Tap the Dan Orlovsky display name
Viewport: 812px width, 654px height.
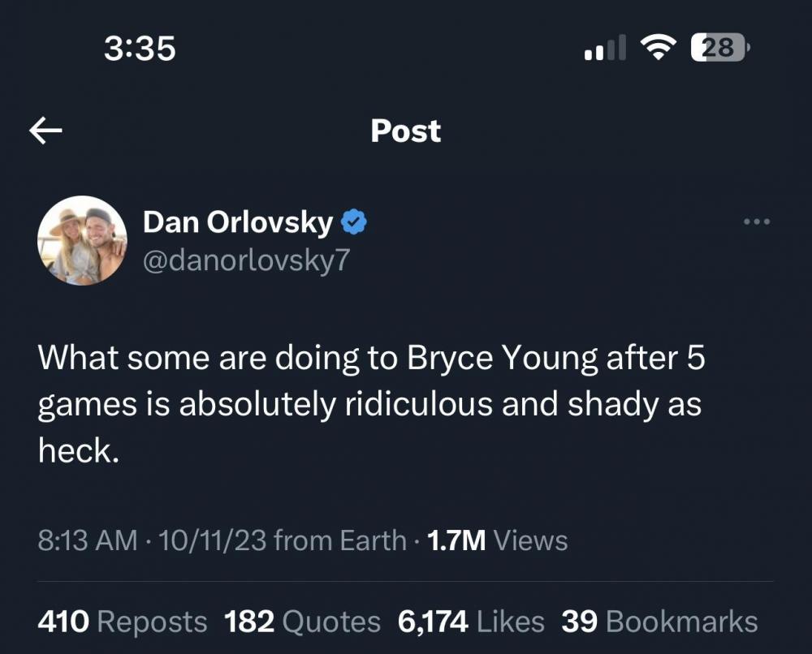pyautogui.click(x=238, y=222)
